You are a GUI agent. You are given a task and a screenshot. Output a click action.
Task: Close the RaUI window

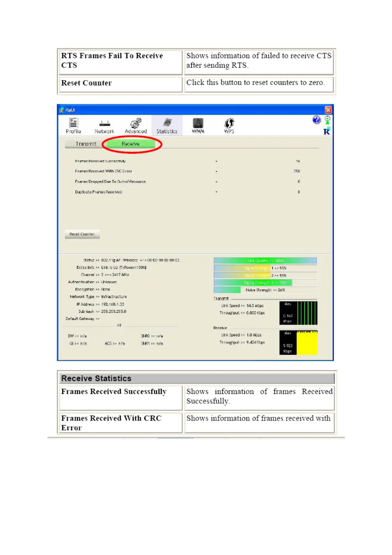point(328,110)
